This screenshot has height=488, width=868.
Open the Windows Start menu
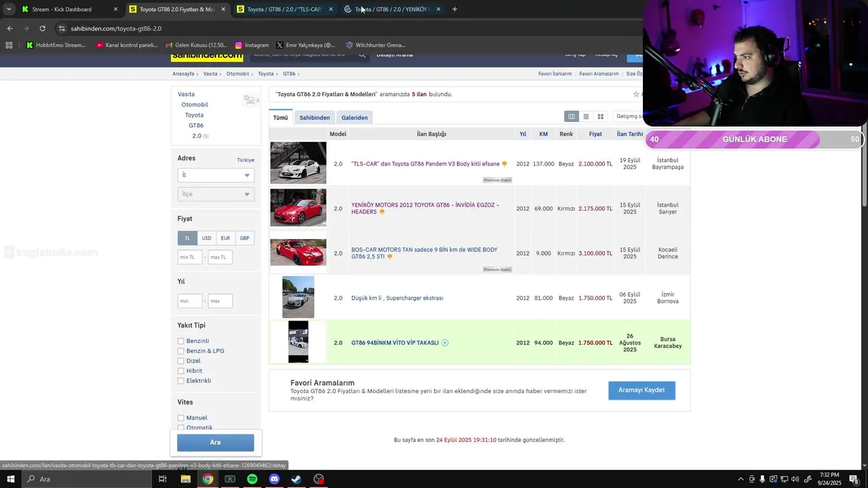(x=10, y=479)
